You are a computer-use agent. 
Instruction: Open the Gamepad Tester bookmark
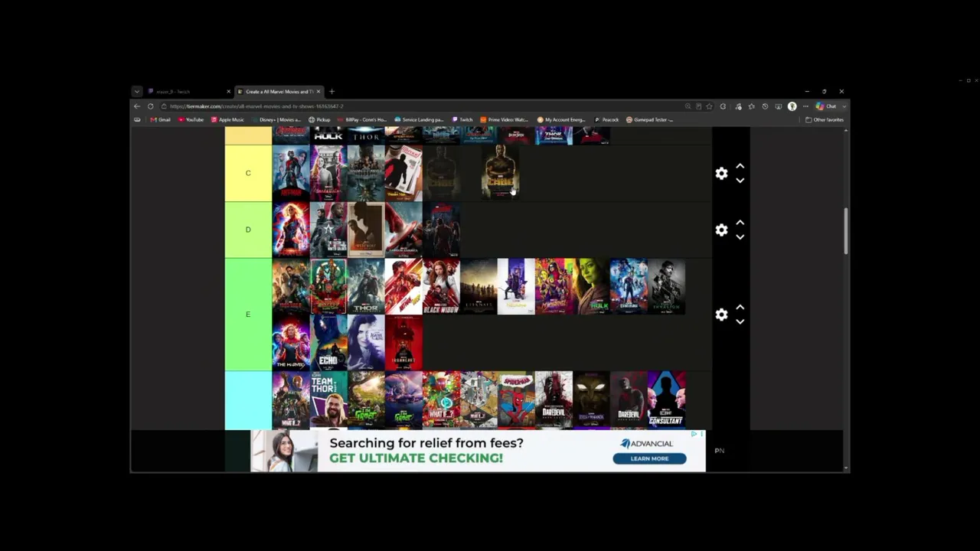click(650, 120)
